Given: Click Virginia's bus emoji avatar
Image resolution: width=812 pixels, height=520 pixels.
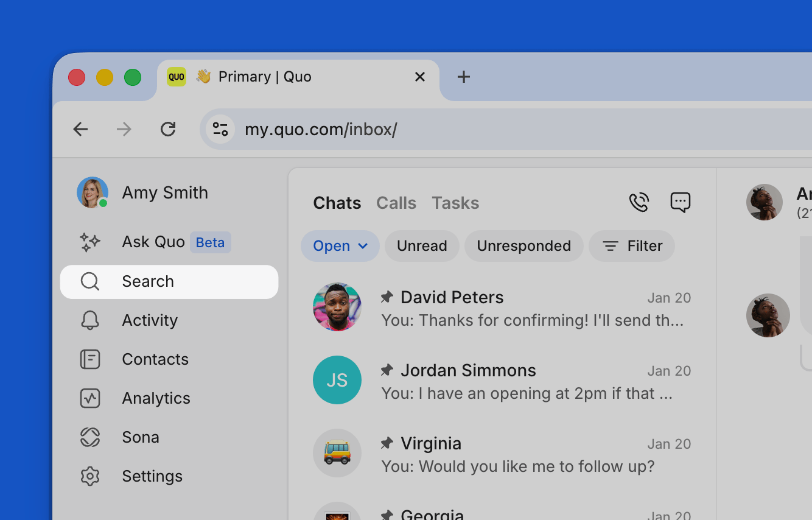Looking at the screenshot, I should click(x=337, y=453).
